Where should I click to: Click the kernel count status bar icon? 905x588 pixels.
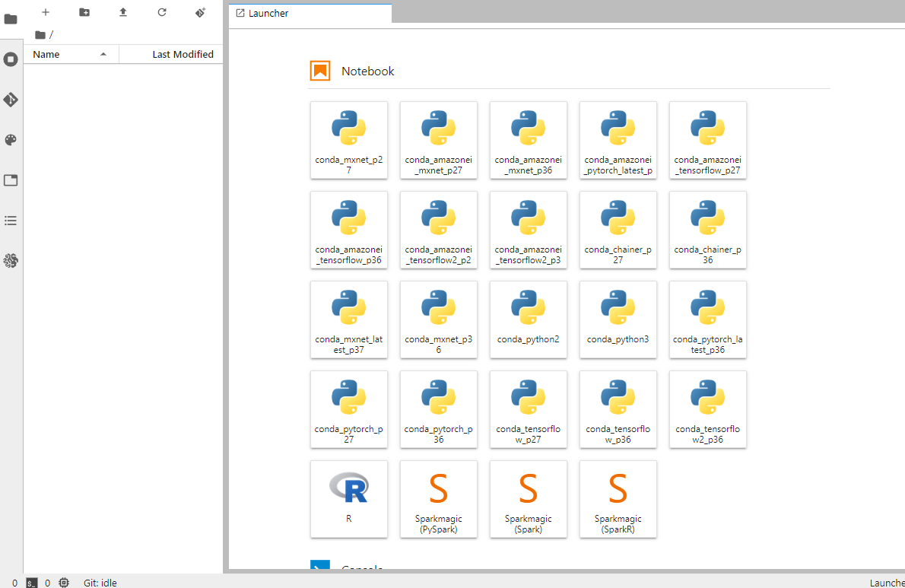(x=64, y=583)
